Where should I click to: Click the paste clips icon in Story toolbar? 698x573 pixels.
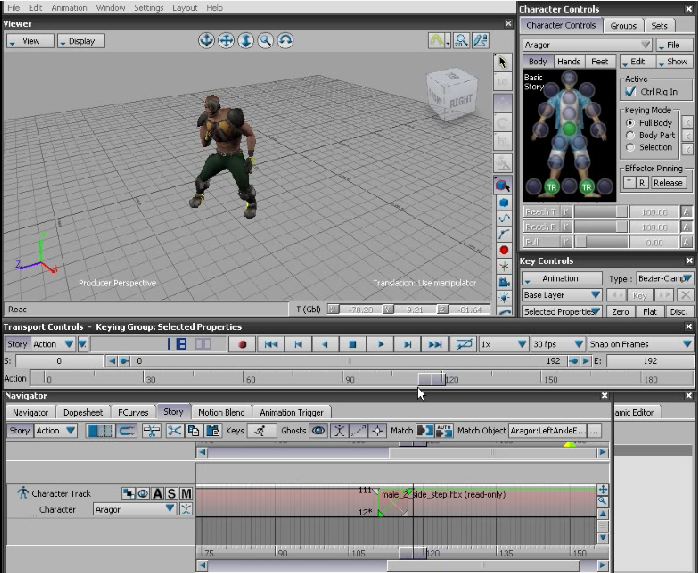(213, 431)
